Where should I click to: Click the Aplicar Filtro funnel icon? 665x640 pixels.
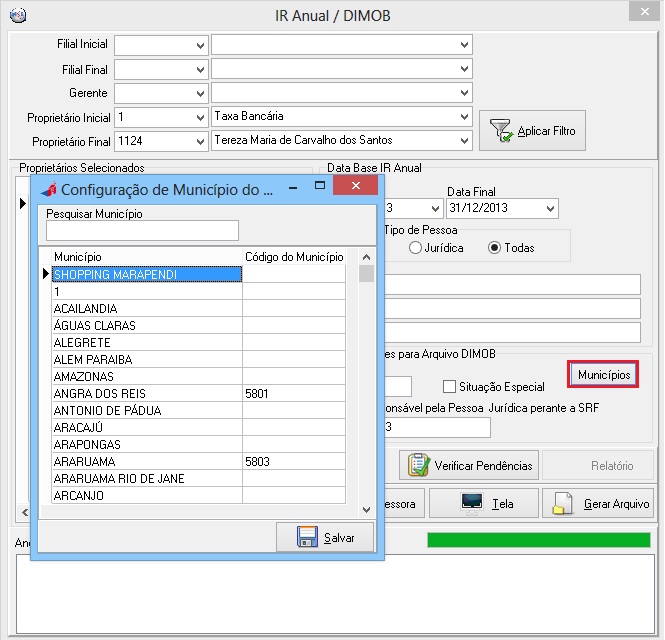[501, 131]
